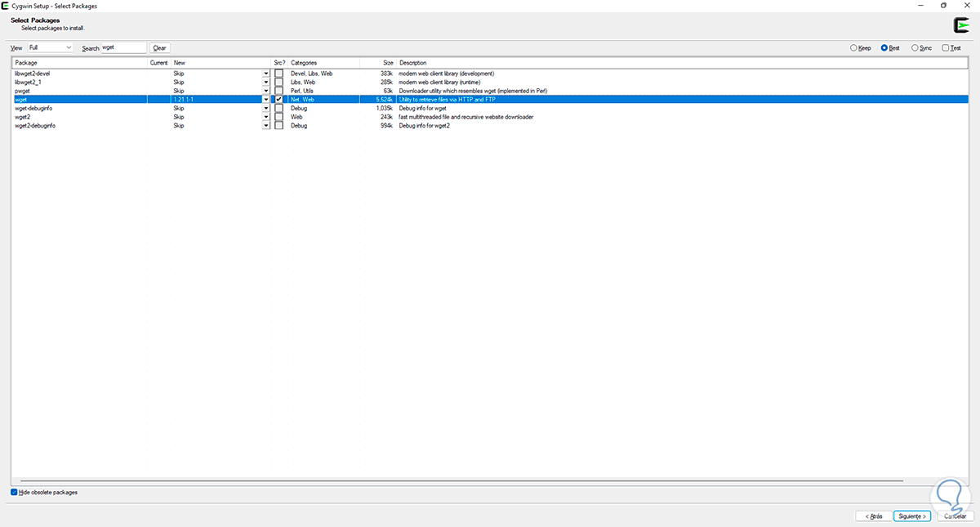Viewport: 980px width, 527px height.
Task: Sort by Package column header
Action: pos(79,63)
